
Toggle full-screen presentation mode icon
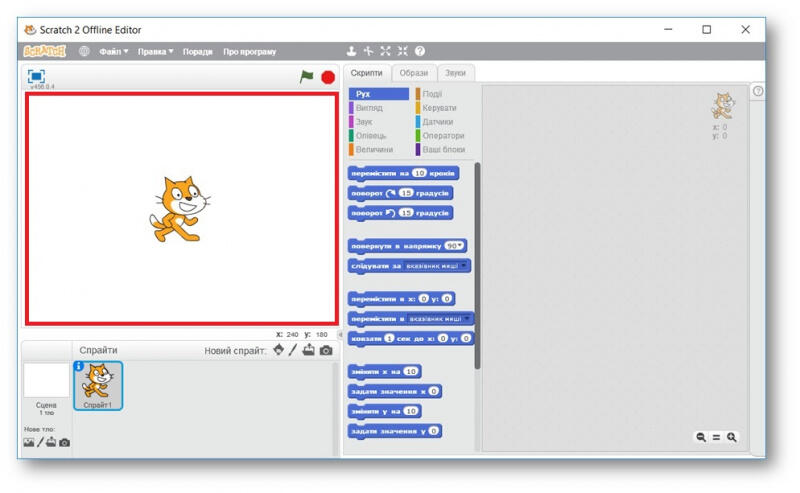[36, 76]
